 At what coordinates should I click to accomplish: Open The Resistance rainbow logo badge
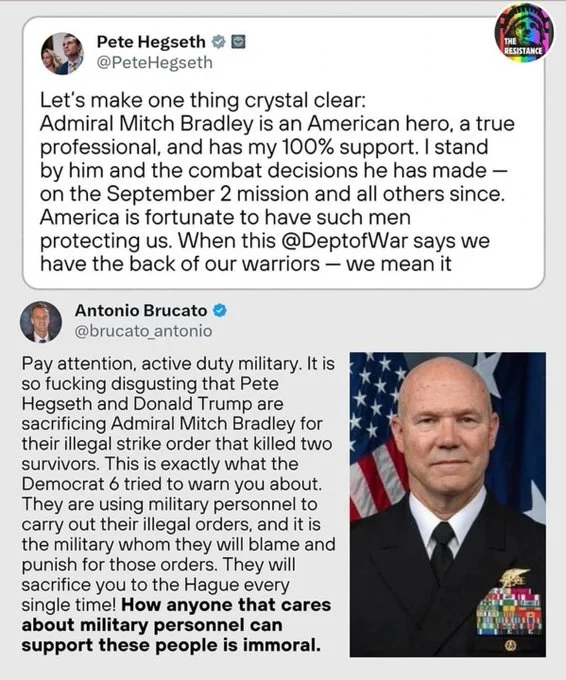tap(523, 32)
